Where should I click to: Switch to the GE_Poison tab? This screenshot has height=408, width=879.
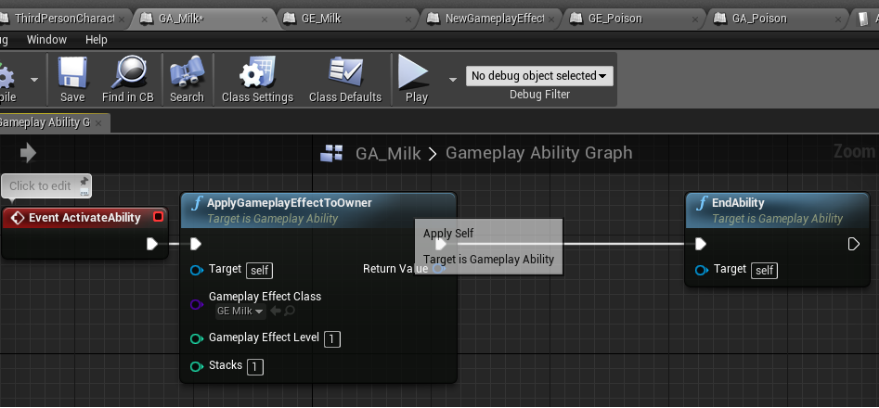(615, 18)
